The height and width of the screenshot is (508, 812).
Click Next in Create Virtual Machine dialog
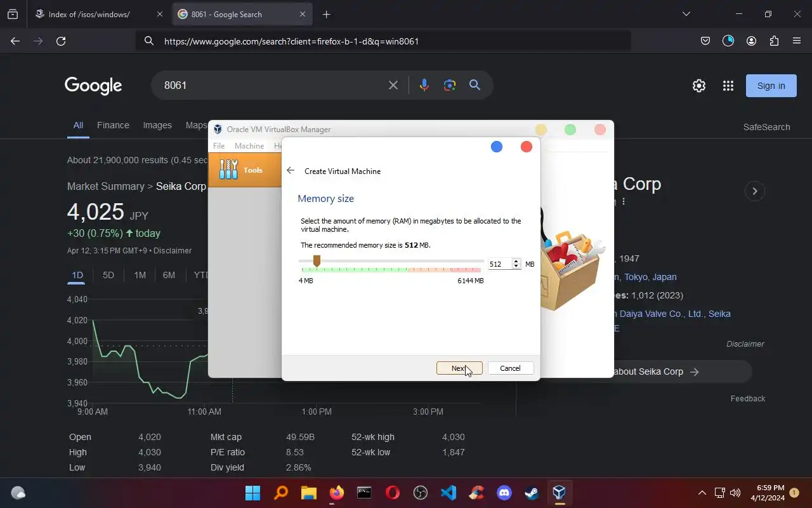point(459,368)
